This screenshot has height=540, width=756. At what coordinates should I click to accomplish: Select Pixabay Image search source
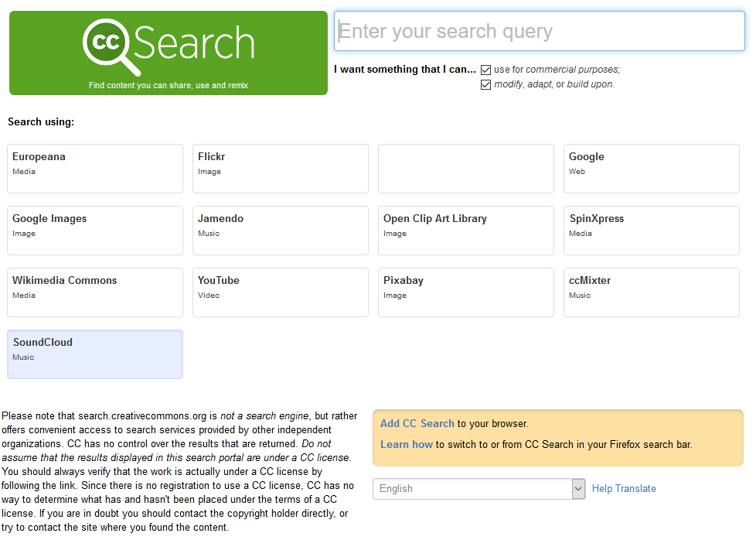466,292
